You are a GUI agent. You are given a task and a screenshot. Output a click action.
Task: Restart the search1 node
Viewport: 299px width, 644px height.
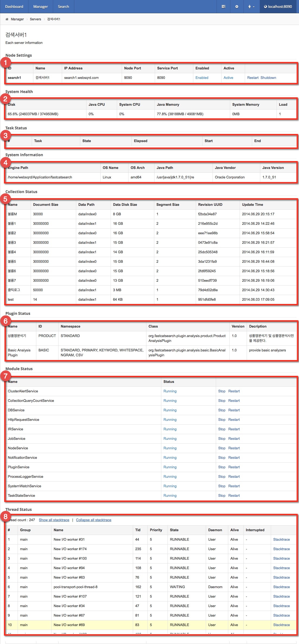pyautogui.click(x=253, y=78)
